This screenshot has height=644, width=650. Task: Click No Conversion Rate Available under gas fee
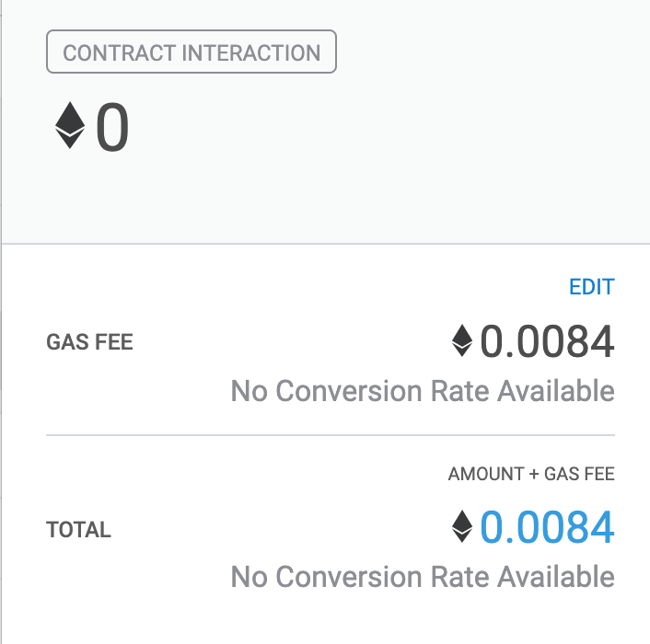tap(423, 391)
